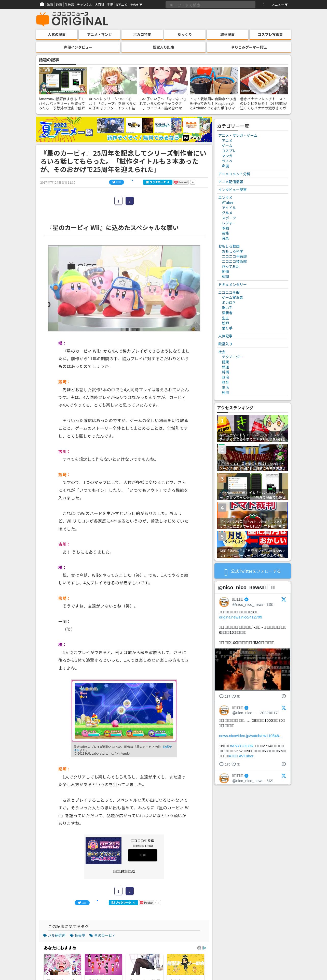Click reply icon with 187 replies
327x980 pixels.
point(221,696)
